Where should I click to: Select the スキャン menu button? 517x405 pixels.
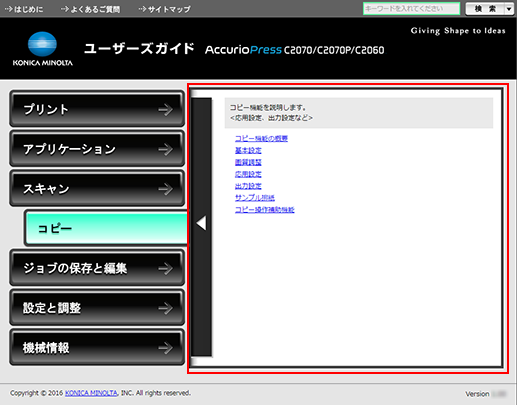[97, 188]
